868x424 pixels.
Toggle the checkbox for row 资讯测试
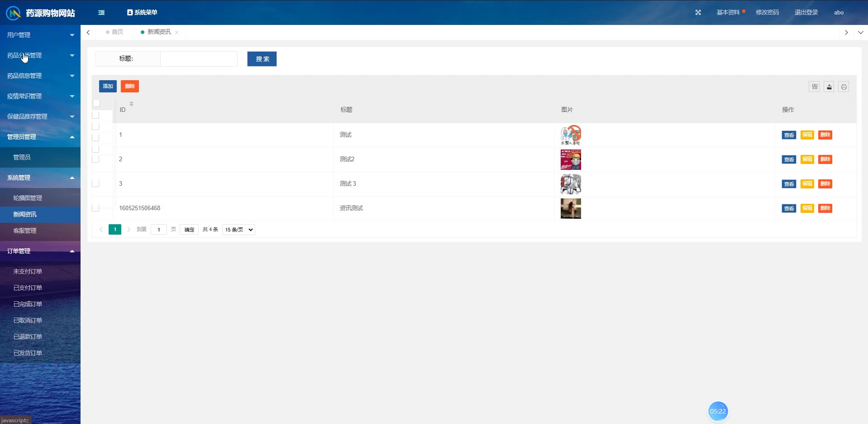95,208
